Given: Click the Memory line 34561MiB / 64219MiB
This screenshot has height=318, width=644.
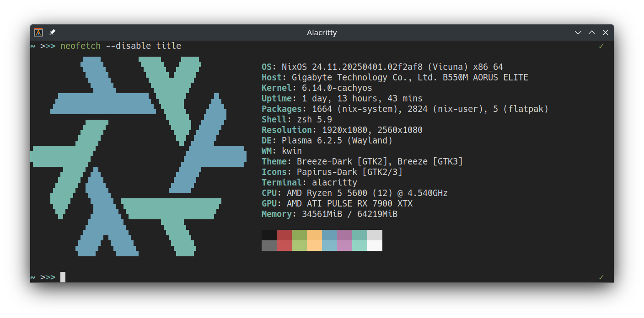Looking at the screenshot, I should [329, 214].
